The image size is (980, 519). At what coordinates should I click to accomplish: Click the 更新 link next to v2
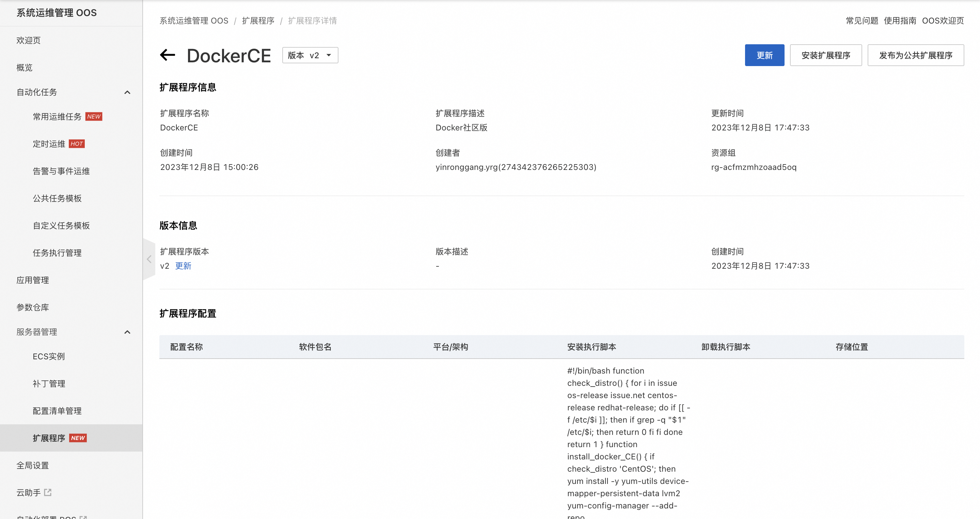tap(183, 266)
